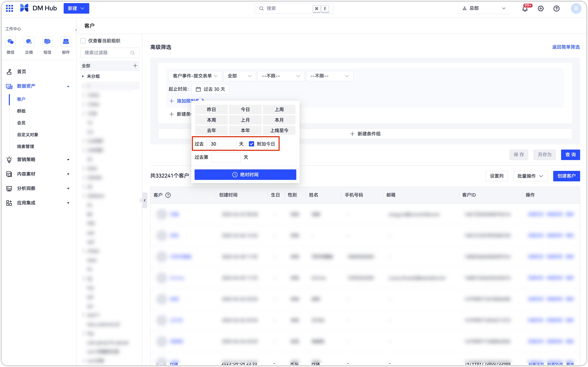Select 去年 quick date option
The width and height of the screenshot is (588, 367).
[211, 130]
